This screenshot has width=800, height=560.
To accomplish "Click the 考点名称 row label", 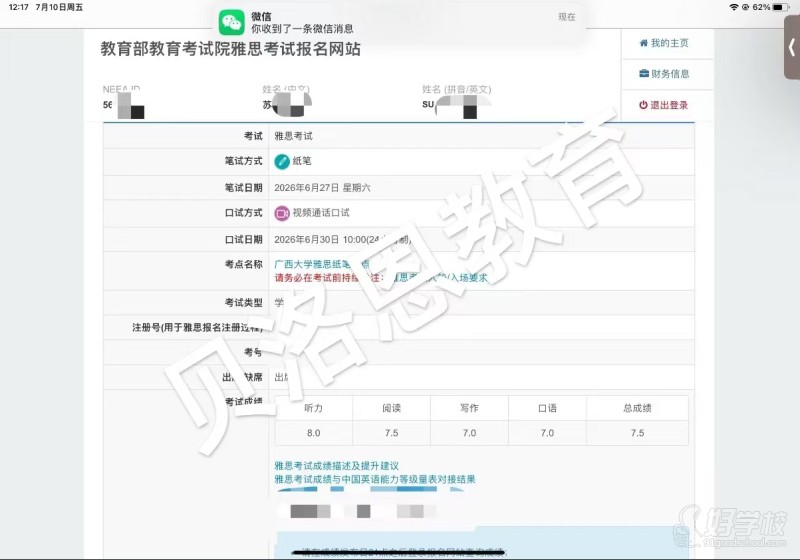I will [x=243, y=264].
